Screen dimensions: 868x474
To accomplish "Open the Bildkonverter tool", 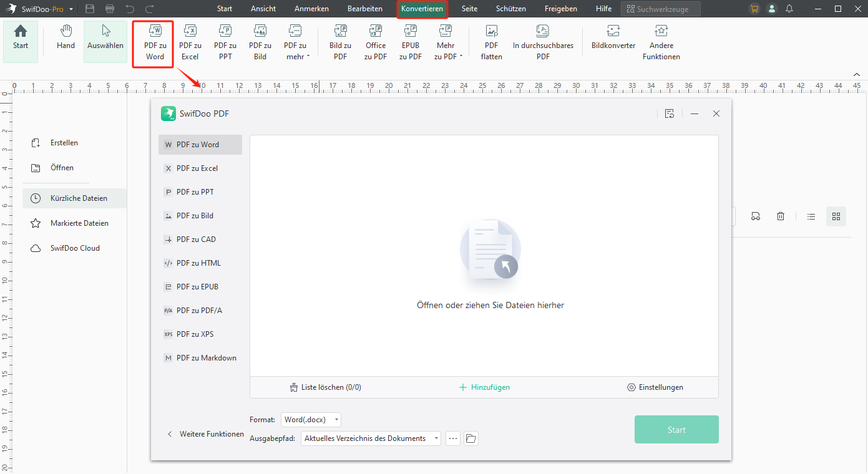I will (613, 39).
